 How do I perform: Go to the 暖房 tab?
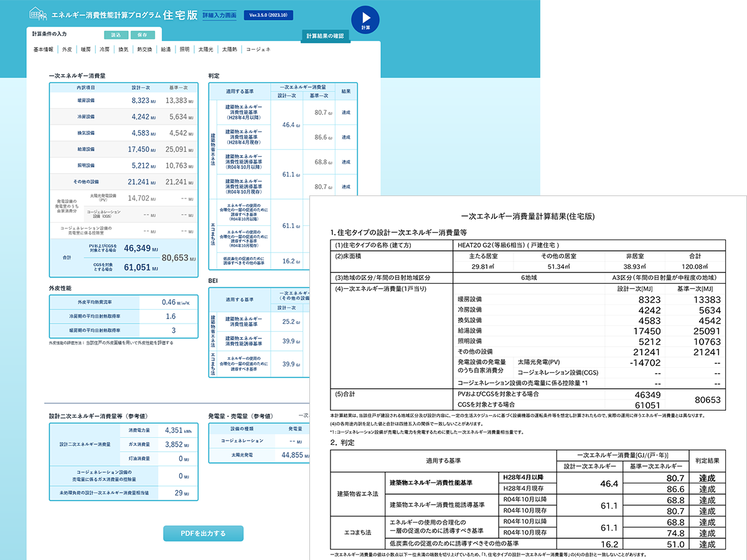point(86,49)
